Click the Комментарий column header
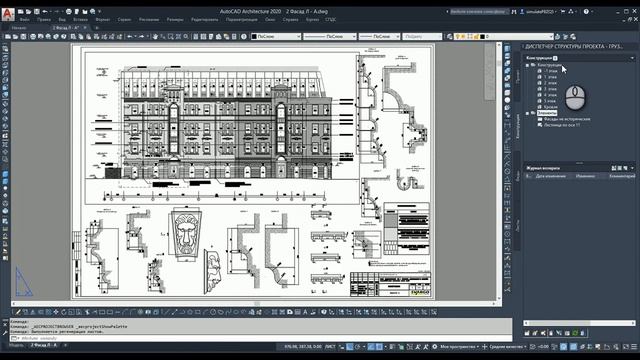 coord(622,176)
